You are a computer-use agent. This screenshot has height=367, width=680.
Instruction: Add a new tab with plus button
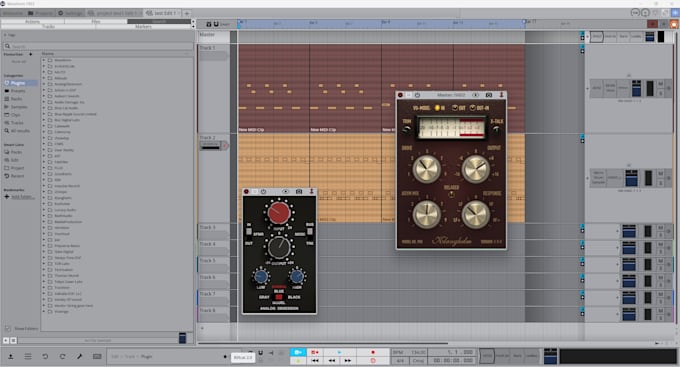click(187, 13)
